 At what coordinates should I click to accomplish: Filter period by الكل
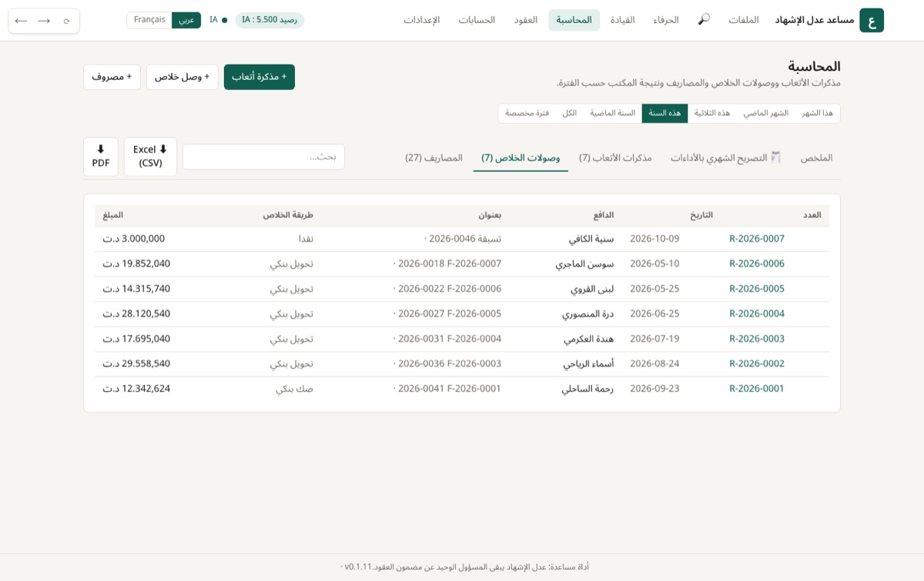569,113
